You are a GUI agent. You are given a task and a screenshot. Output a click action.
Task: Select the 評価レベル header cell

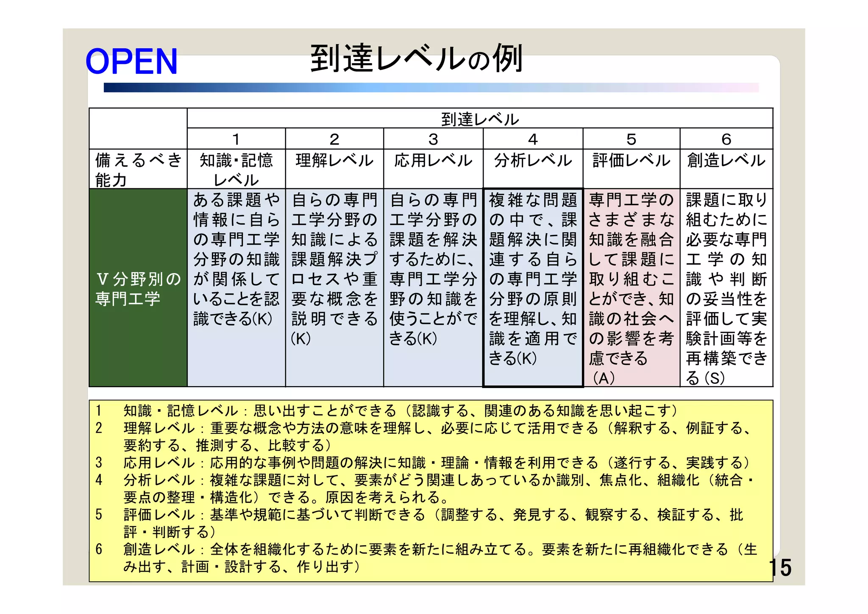[x=632, y=169]
